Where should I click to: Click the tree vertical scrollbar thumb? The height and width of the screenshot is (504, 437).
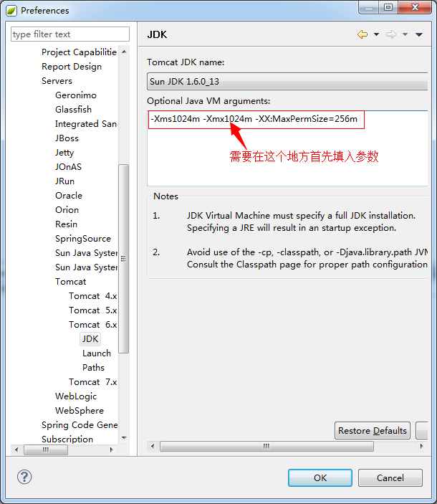click(x=124, y=259)
